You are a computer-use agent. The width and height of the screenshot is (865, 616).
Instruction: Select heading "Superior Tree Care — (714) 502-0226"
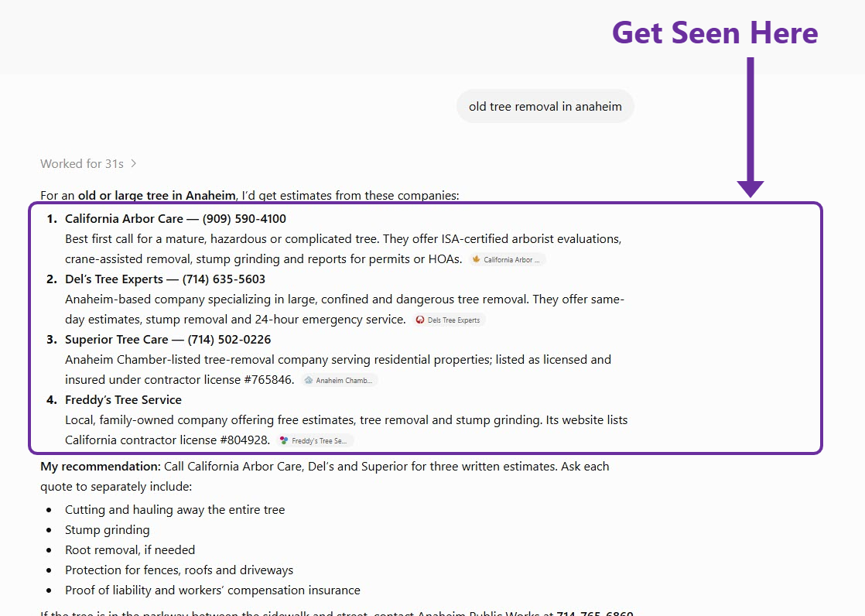[168, 340]
